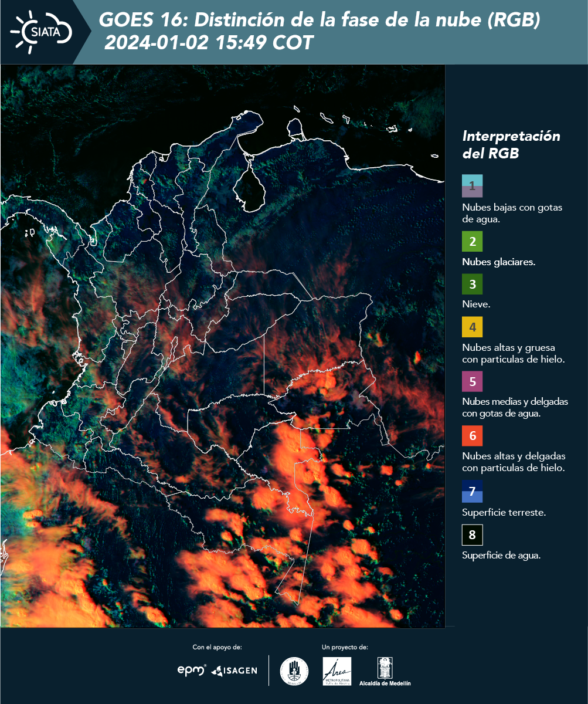Click the title 'GOES 16: Distinción de la fase'
Image resolution: width=588 pixels, height=704 pixels.
click(x=319, y=21)
